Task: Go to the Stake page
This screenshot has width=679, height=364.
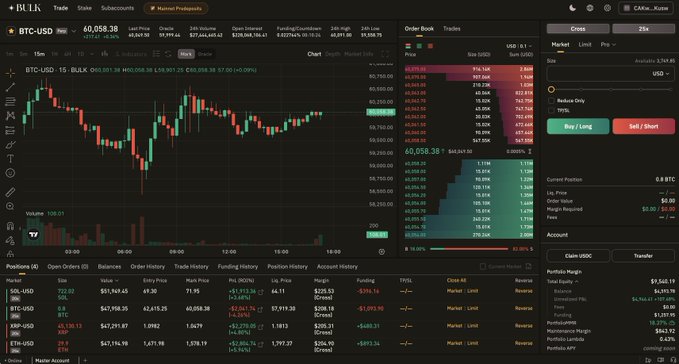Action: point(84,8)
